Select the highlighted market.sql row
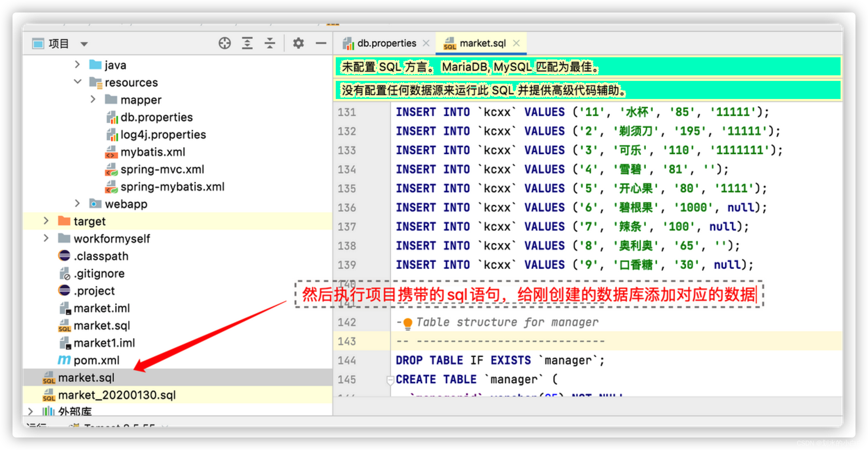The image size is (868, 450). [x=177, y=377]
